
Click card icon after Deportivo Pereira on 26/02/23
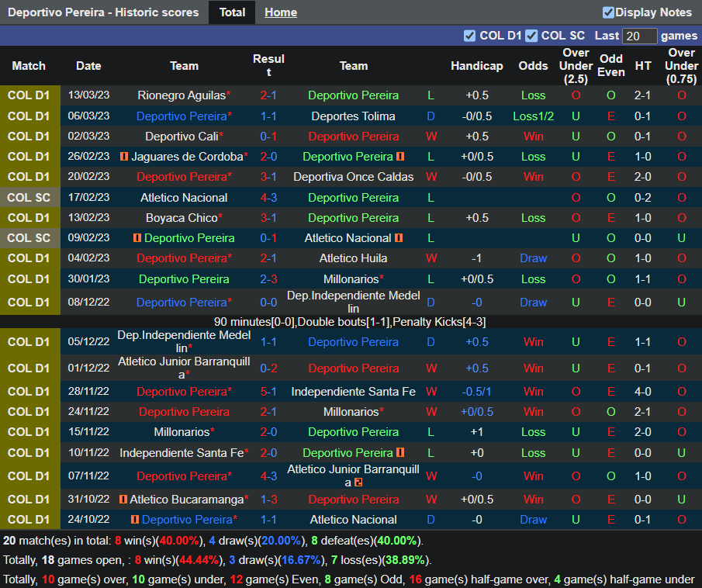click(x=400, y=157)
